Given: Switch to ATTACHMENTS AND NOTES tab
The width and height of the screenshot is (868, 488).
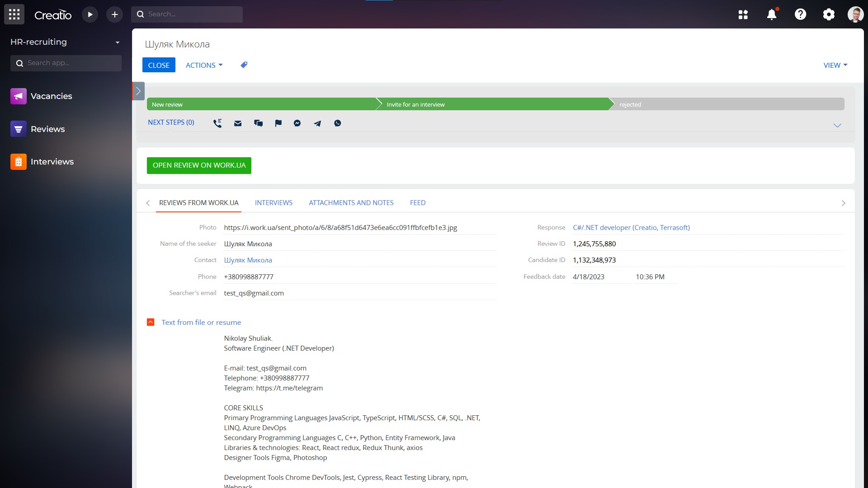Looking at the screenshot, I should (351, 203).
